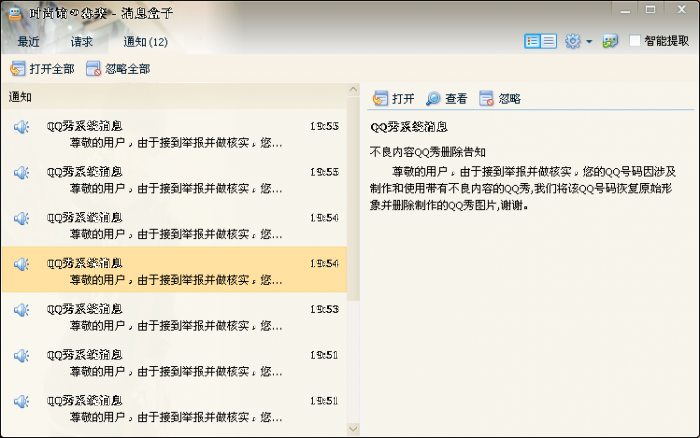The width and height of the screenshot is (700, 438).
Task: Select the highlighted QQ秀系统消息 at 19:54
Action: pyautogui.click(x=174, y=270)
